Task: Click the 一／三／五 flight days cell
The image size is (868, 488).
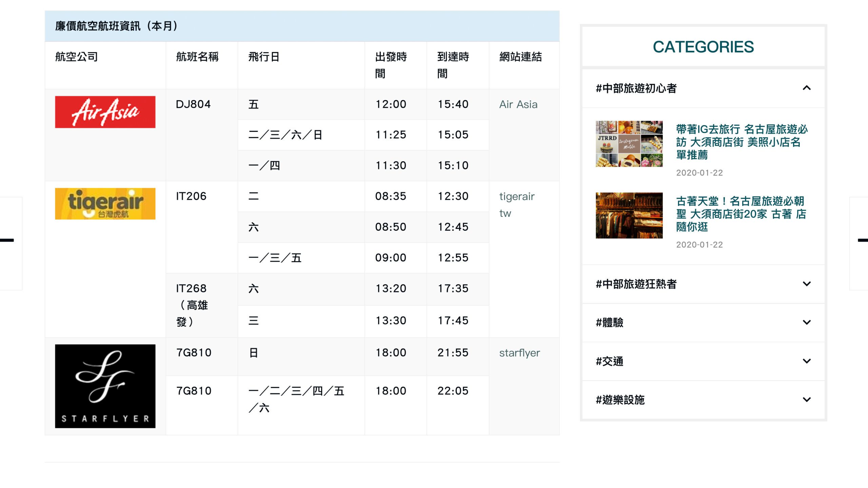Action: pyautogui.click(x=301, y=258)
